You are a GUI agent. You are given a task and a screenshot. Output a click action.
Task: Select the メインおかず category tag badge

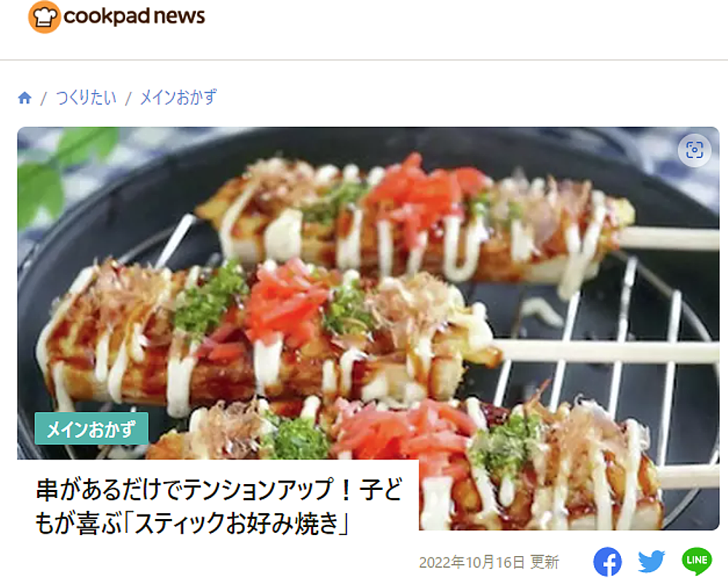tap(92, 429)
